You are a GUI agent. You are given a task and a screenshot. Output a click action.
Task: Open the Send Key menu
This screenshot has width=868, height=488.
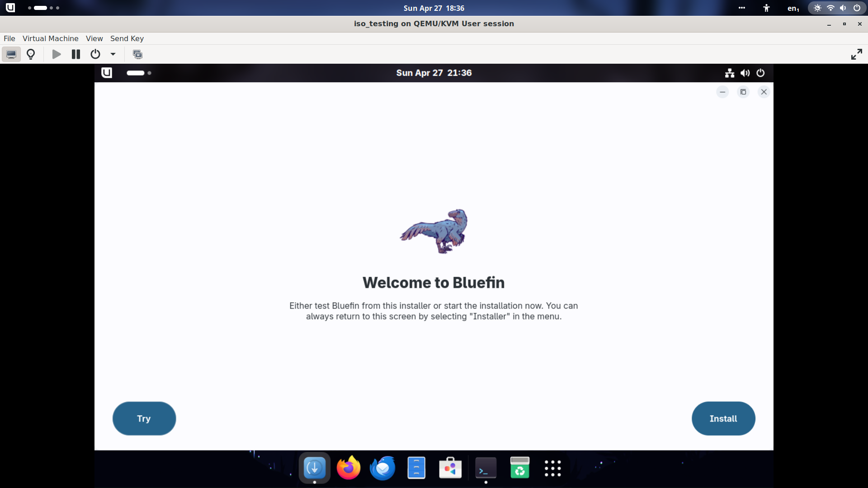(127, 38)
